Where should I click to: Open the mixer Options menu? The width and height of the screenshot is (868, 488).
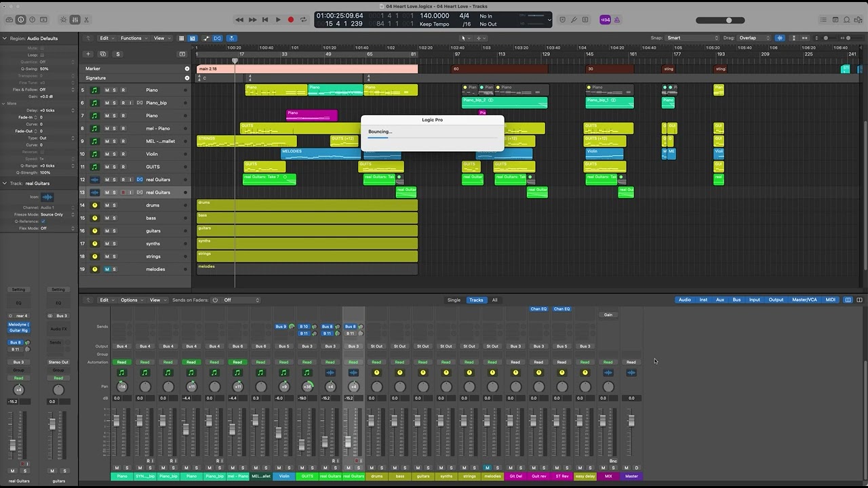pyautogui.click(x=131, y=300)
